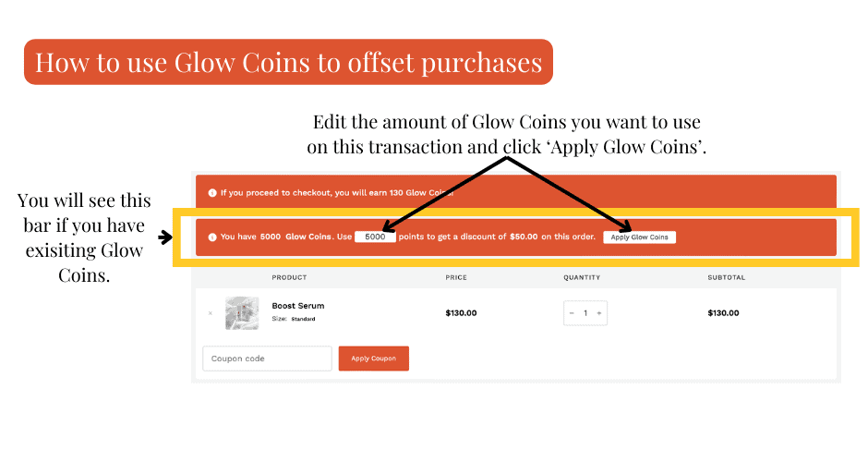
Task: Click the Apply Coupon button
Action: pyautogui.click(x=373, y=359)
